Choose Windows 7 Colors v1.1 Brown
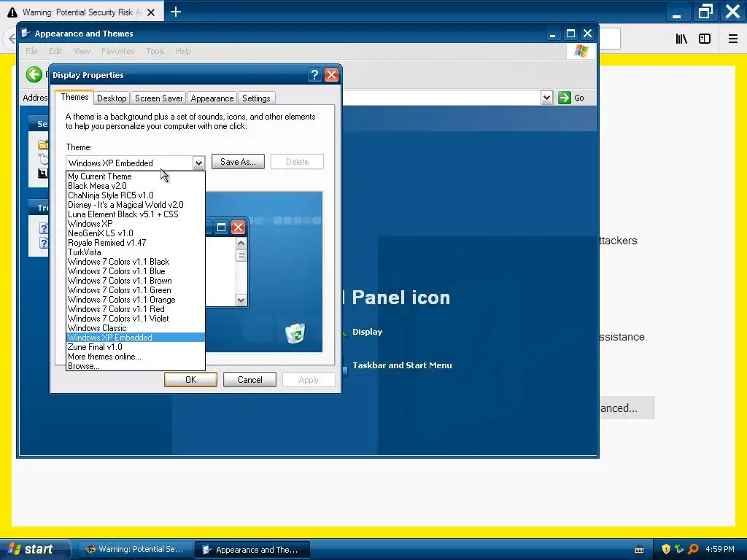 [136, 281]
